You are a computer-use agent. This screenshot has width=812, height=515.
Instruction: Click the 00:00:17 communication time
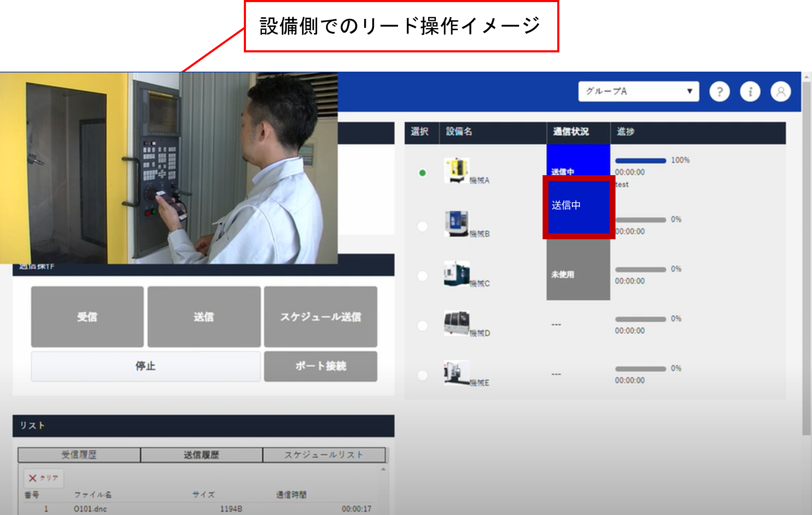pos(357,509)
